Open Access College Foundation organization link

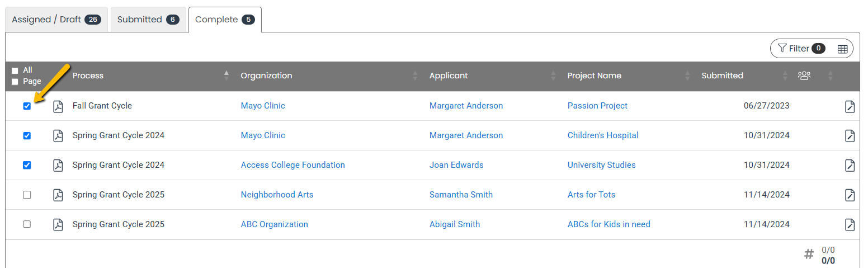coord(293,165)
